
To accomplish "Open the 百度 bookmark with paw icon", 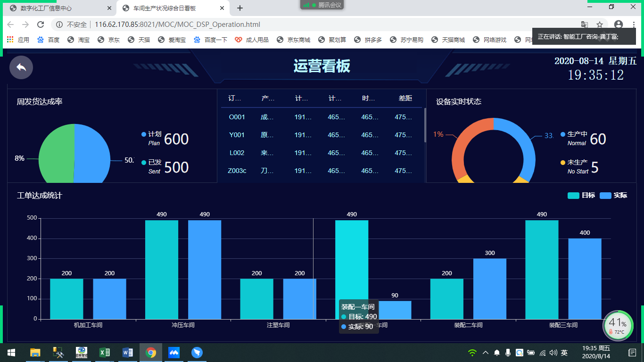I will pyautogui.click(x=48, y=40).
